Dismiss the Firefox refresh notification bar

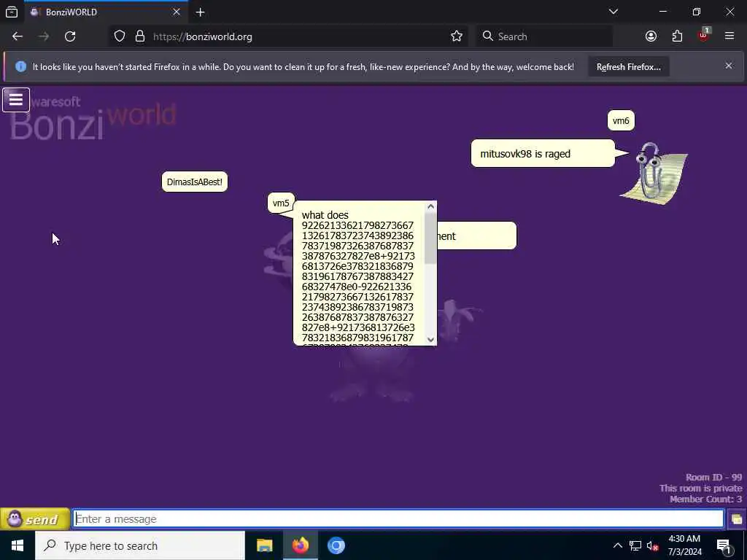click(729, 66)
